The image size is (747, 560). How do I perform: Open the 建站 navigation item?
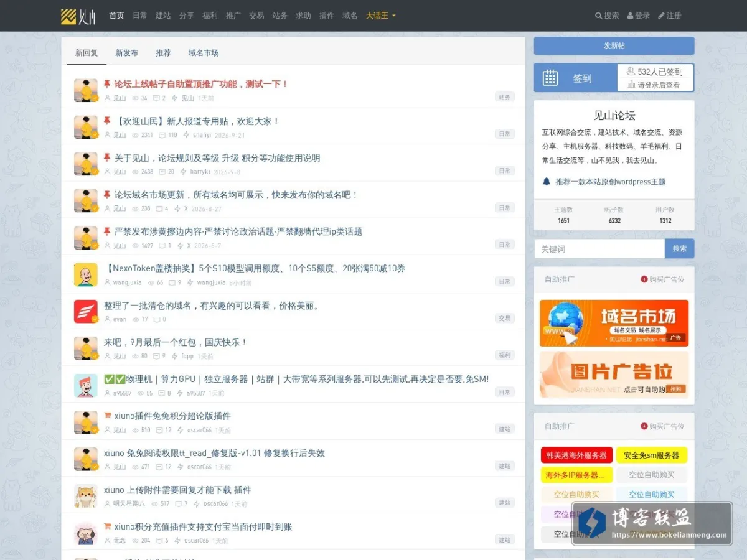click(163, 16)
